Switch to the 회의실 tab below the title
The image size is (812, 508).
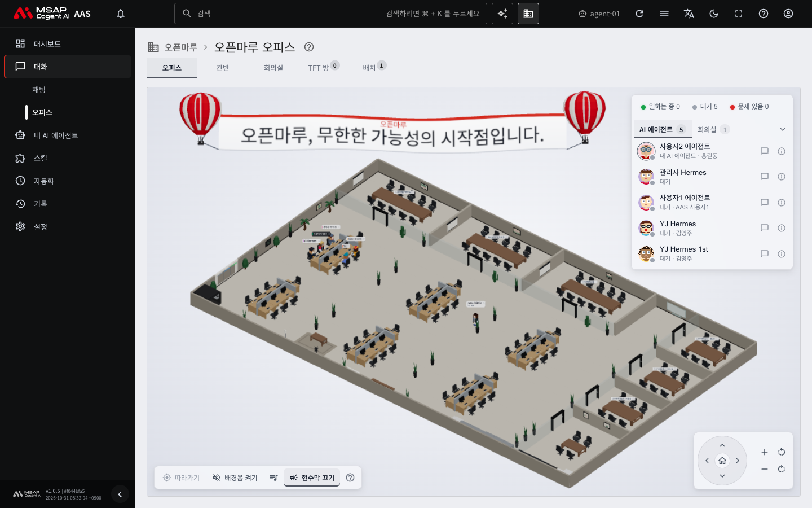pyautogui.click(x=273, y=68)
